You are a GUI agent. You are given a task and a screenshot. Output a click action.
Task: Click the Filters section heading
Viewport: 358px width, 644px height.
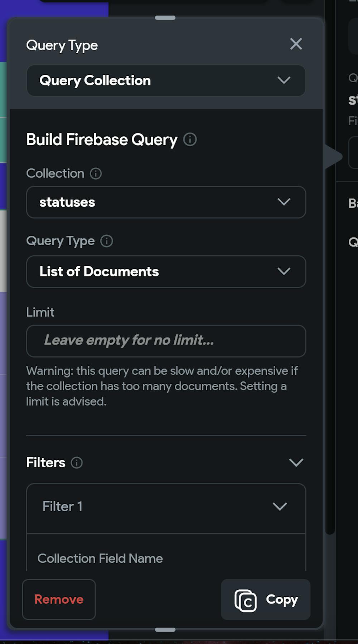(x=46, y=463)
